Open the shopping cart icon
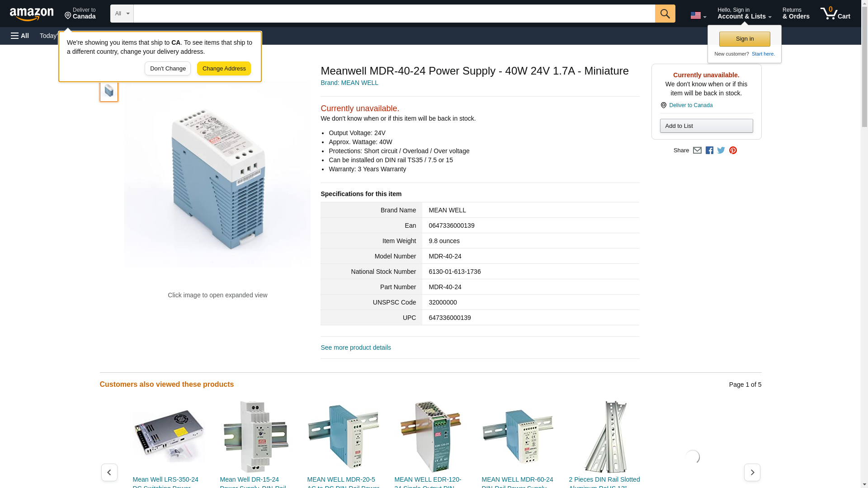 835,14
